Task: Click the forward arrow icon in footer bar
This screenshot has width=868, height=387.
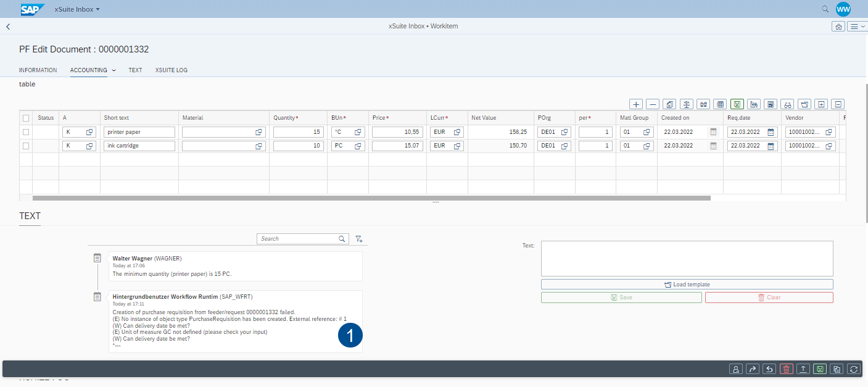Action: (752, 368)
